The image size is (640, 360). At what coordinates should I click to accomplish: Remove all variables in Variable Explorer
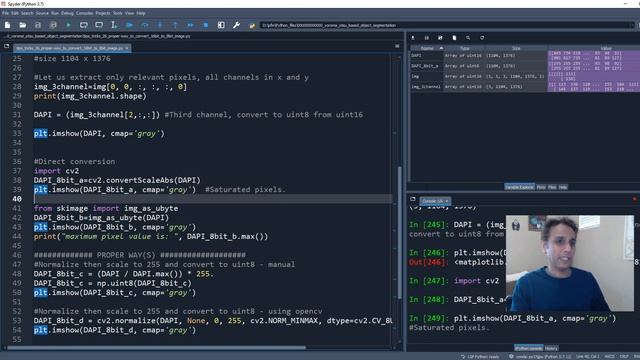454,38
